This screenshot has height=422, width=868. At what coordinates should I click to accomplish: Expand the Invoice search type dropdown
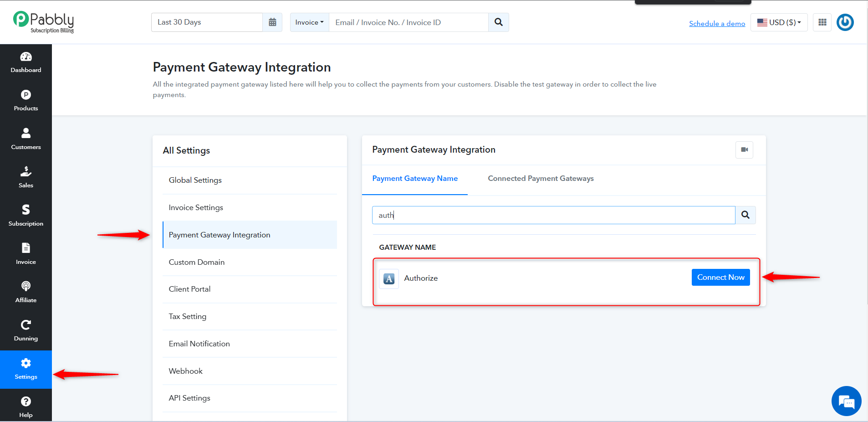[310, 22]
